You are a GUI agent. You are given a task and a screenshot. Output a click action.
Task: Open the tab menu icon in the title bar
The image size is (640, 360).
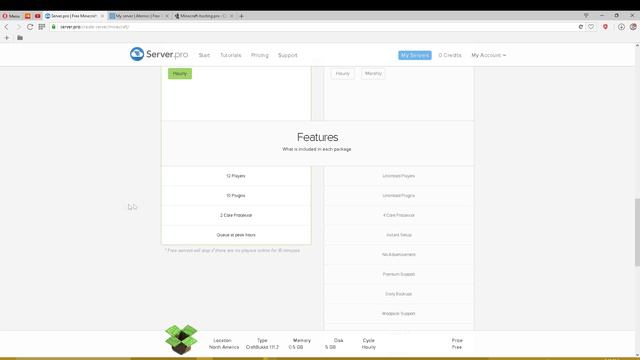pos(586,16)
